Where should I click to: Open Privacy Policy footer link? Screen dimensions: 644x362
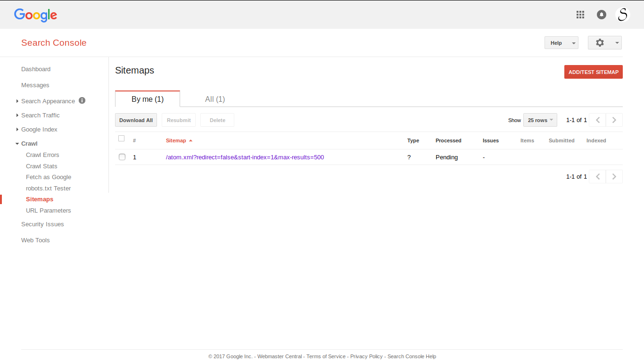click(x=366, y=356)
